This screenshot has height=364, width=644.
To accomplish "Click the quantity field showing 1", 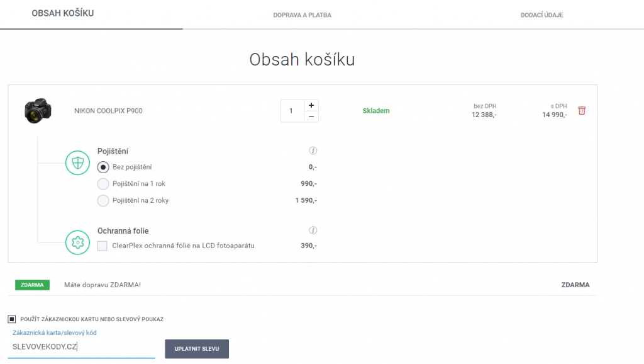I will (292, 111).
